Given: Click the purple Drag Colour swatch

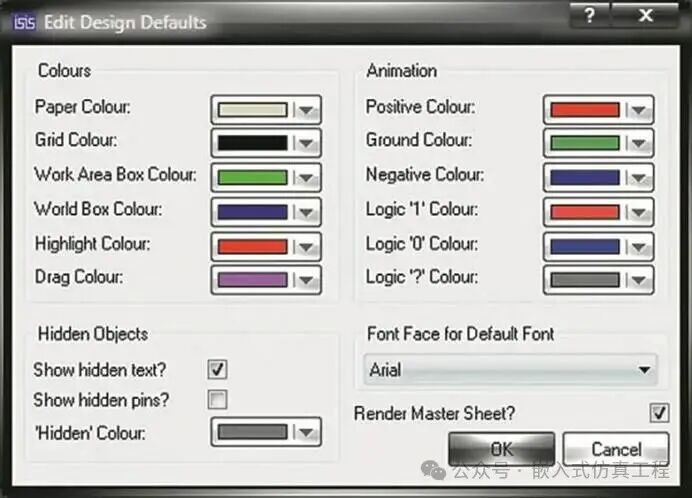Looking at the screenshot, I should pos(252,280).
